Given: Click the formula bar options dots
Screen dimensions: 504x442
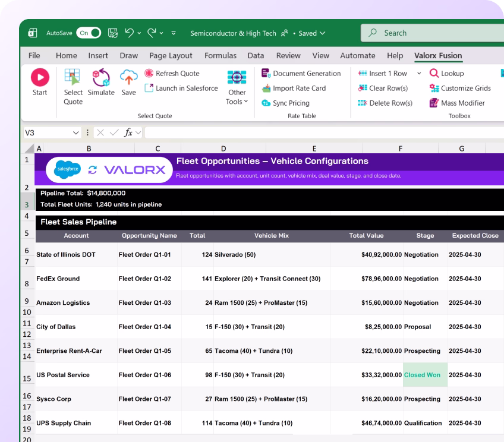Looking at the screenshot, I should 87,132.
